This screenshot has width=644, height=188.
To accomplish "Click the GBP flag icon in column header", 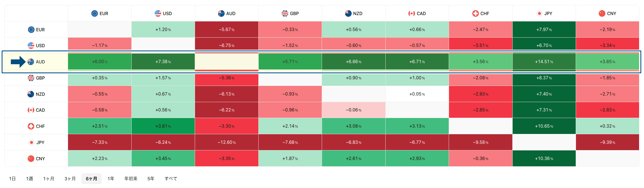I will (x=285, y=13).
